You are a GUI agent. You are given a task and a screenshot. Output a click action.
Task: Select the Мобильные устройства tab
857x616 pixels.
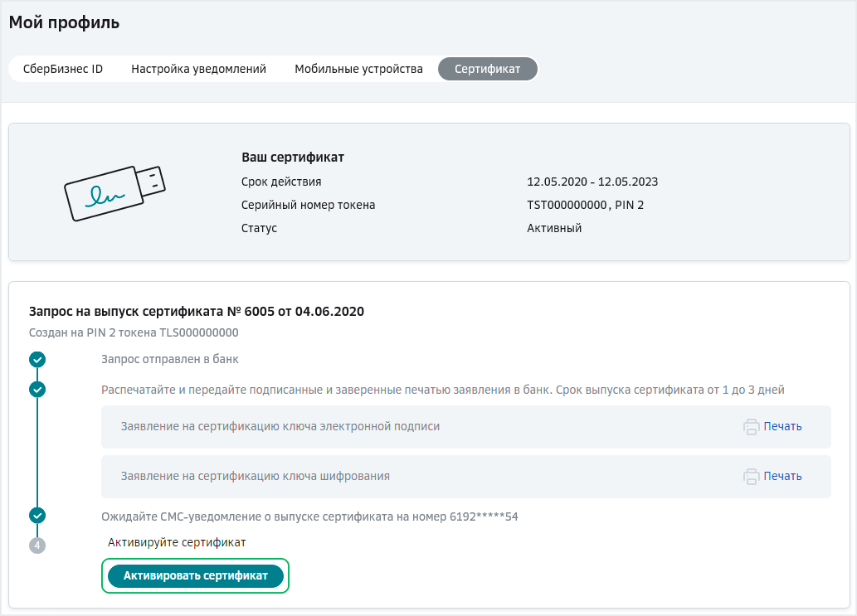(360, 69)
